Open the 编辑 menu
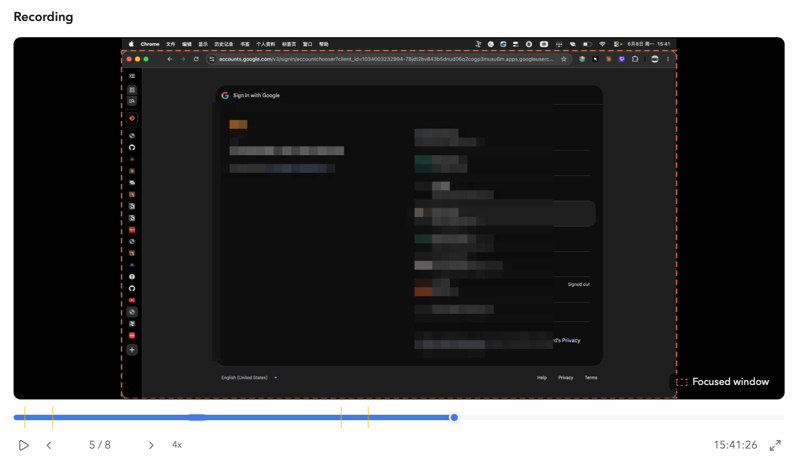The height and width of the screenshot is (470, 800). tap(187, 44)
